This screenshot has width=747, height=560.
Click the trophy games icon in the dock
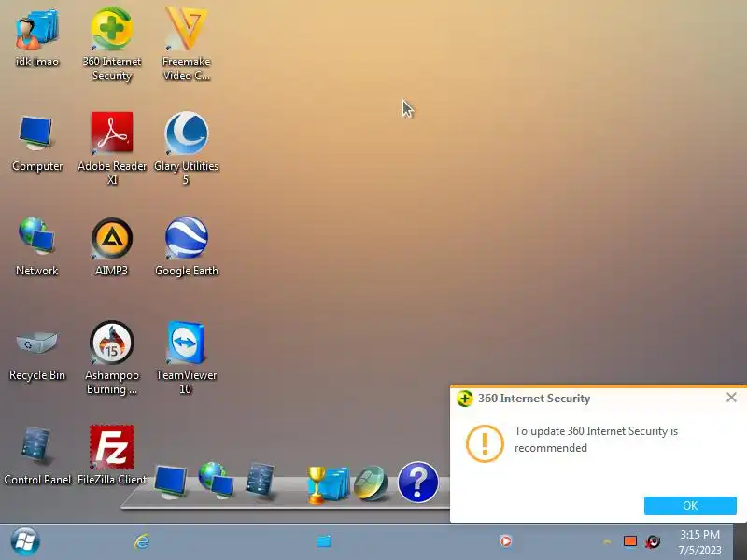tap(329, 484)
